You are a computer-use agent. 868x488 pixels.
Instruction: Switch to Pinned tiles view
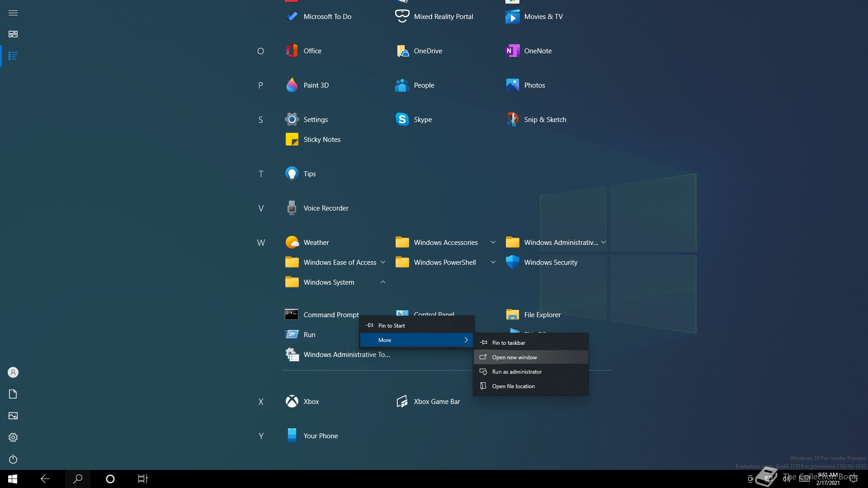point(13,34)
